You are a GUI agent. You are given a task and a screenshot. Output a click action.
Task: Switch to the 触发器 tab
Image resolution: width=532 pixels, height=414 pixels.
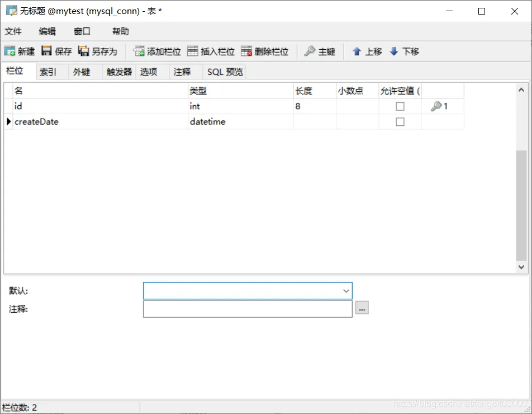pyautogui.click(x=119, y=72)
